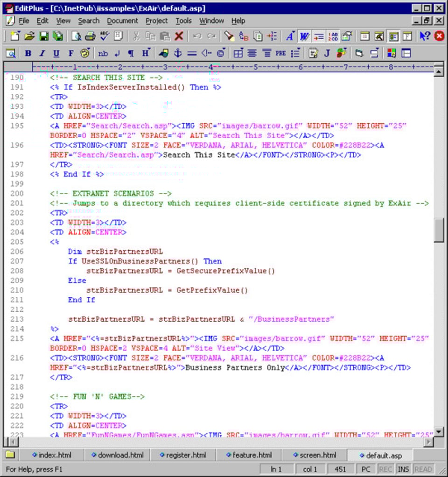Image resolution: width=448 pixels, height=477 pixels.
Task: Click the Open folder icon
Action: point(29,36)
